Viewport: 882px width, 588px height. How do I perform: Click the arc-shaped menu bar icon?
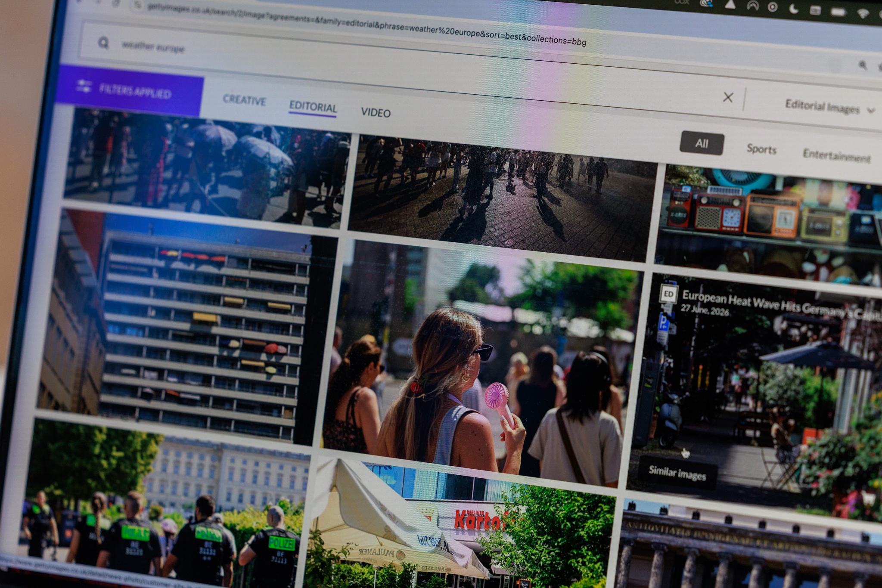click(752, 6)
